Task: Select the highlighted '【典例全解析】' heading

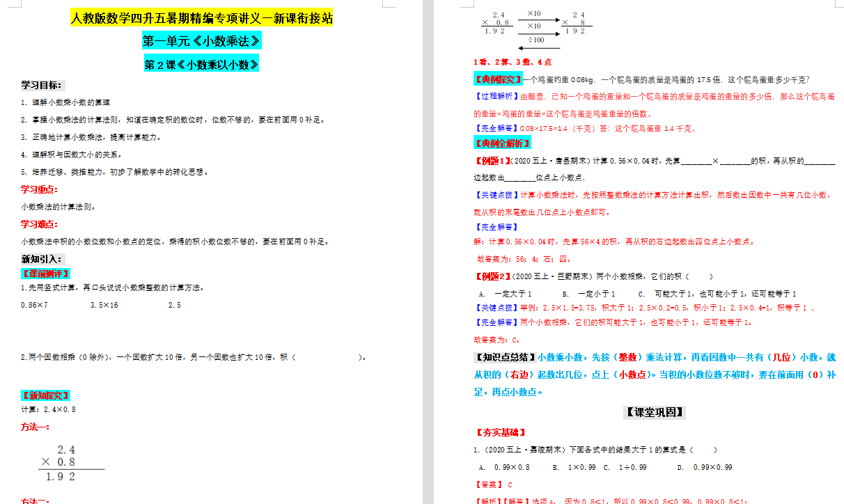Action: pyautogui.click(x=501, y=143)
